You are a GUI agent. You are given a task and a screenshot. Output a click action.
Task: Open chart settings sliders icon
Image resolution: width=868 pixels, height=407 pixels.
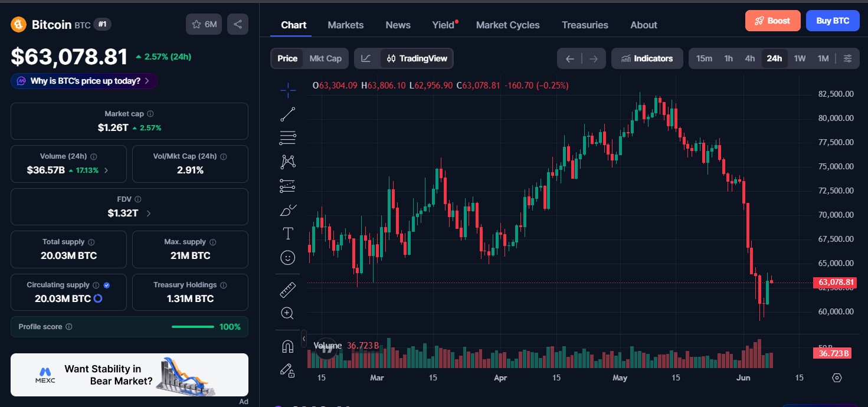click(847, 58)
